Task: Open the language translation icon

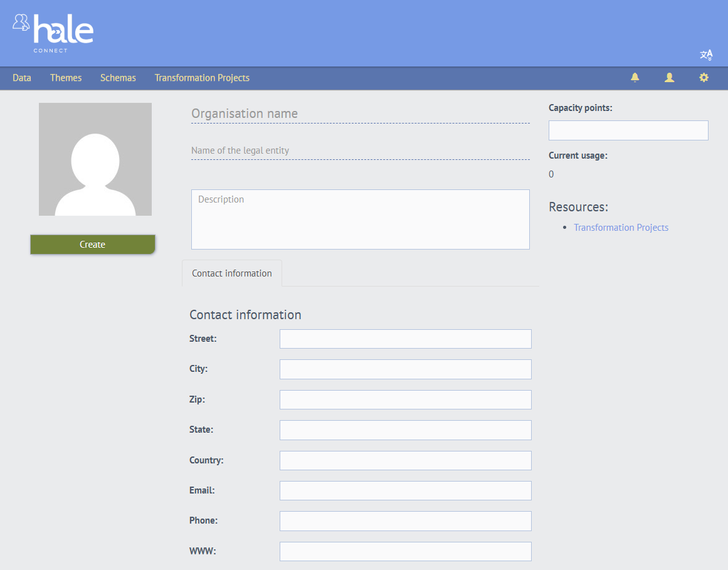Action: [706, 55]
